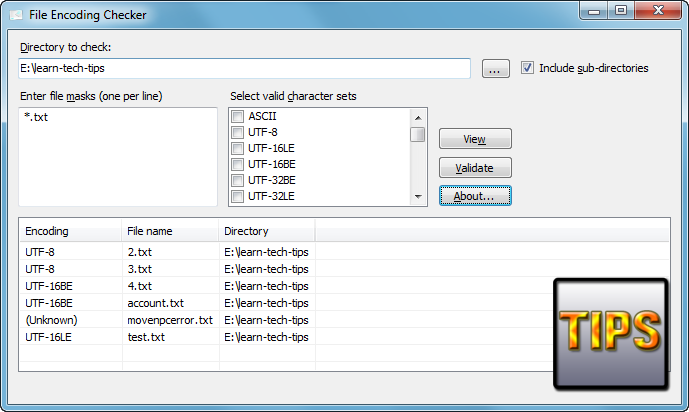Select the UTF-16BE character set checkbox
The width and height of the screenshot is (689, 412).
click(x=237, y=164)
